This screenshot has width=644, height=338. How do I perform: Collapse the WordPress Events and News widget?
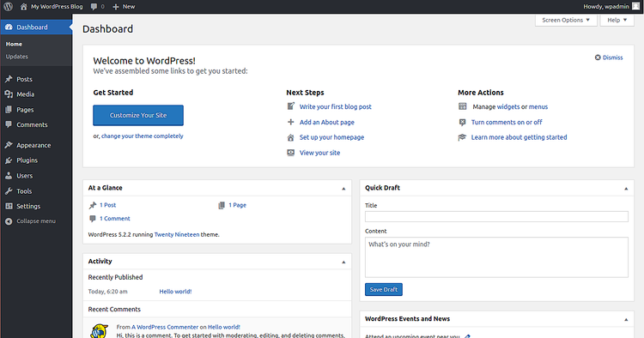click(626, 319)
